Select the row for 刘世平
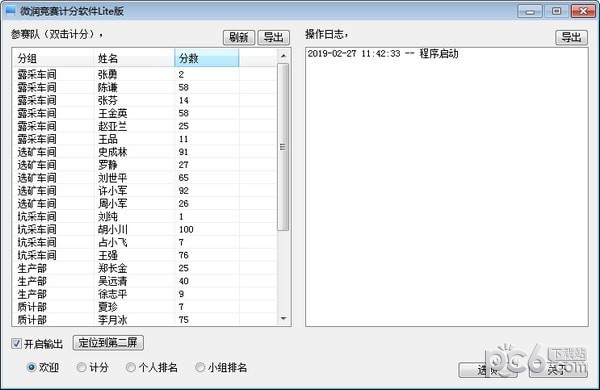Image resolution: width=600 pixels, height=390 pixels. pyautogui.click(x=145, y=178)
